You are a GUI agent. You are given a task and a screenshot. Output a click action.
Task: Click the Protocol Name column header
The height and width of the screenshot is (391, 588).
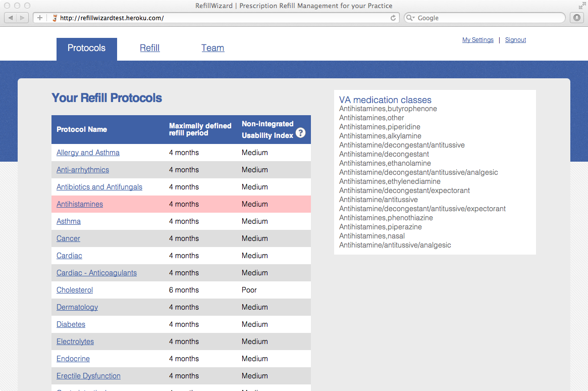click(82, 129)
